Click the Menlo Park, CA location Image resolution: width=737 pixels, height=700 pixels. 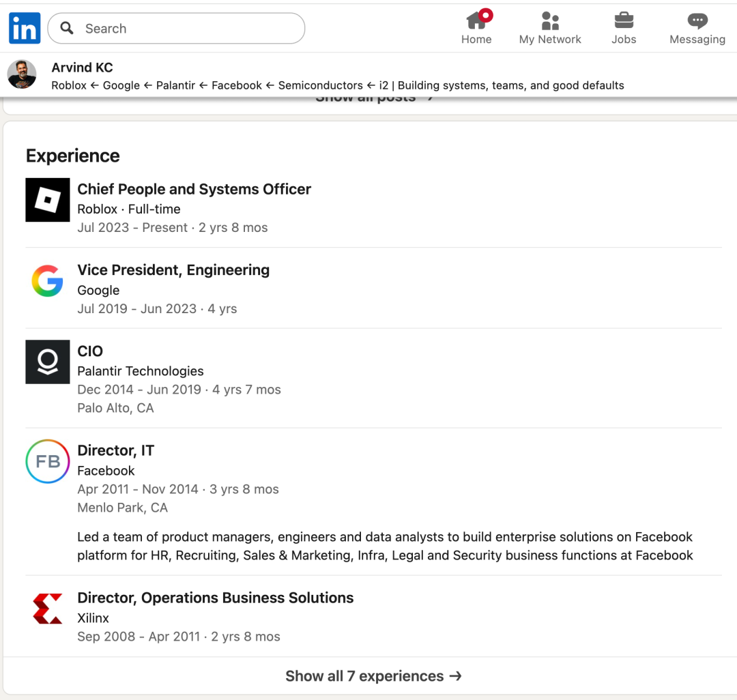[122, 508]
